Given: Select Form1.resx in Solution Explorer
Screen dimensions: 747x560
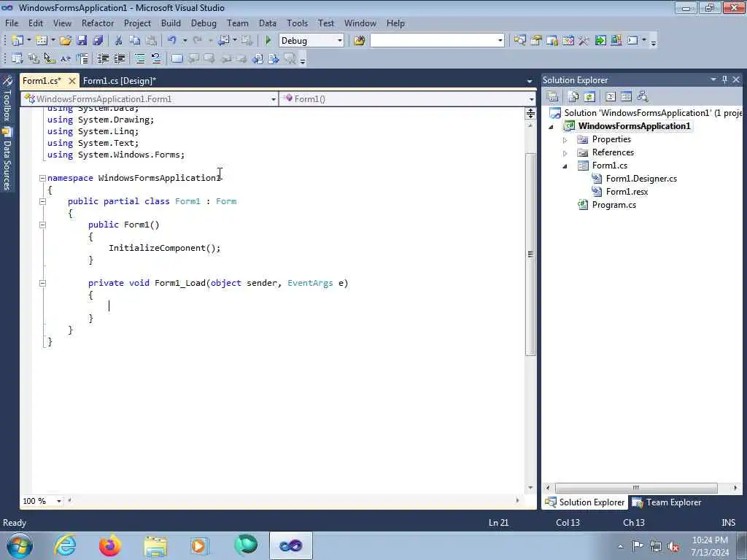Looking at the screenshot, I should click(x=627, y=192).
